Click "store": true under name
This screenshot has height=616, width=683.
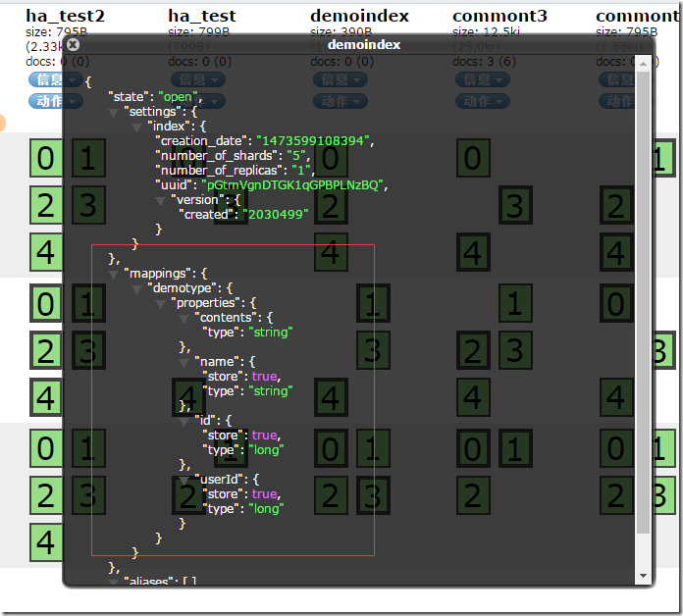(x=241, y=376)
